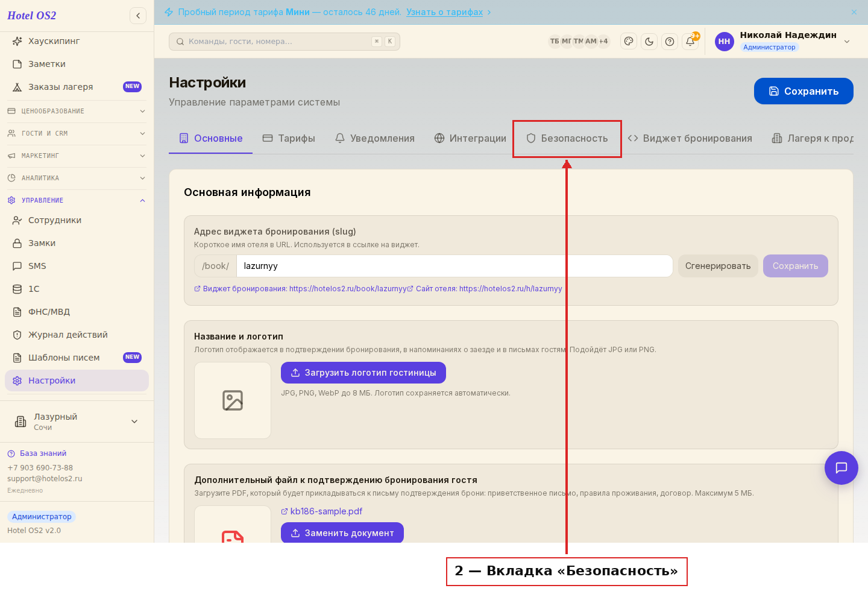
Task: Click the +7 903 690-73-88 phone number
Action: pyautogui.click(x=40, y=468)
